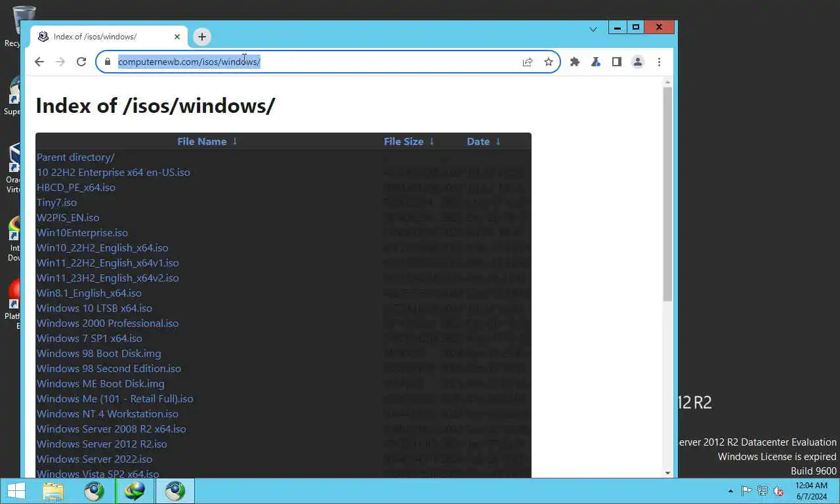840x504 pixels.
Task: Open Windows ME Boot Disk.img
Action: point(100,384)
